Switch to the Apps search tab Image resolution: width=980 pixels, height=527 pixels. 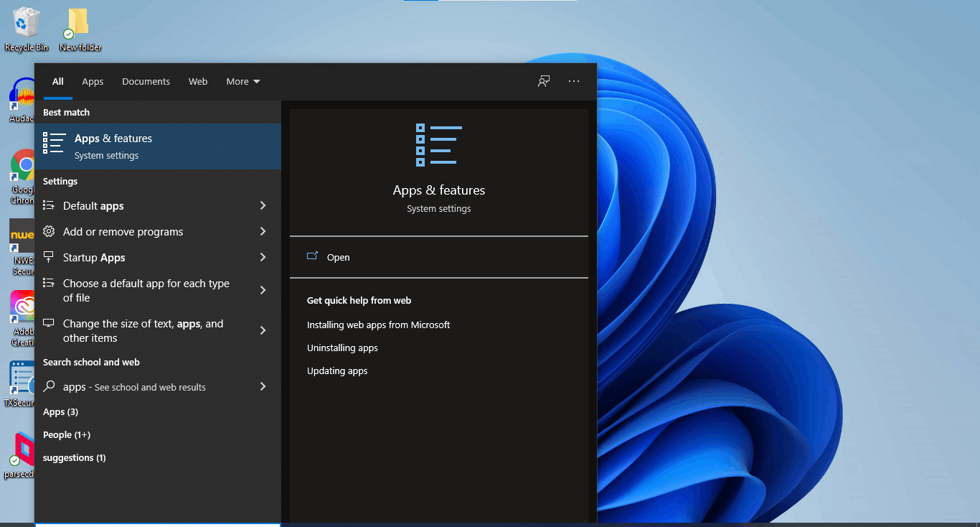[93, 81]
